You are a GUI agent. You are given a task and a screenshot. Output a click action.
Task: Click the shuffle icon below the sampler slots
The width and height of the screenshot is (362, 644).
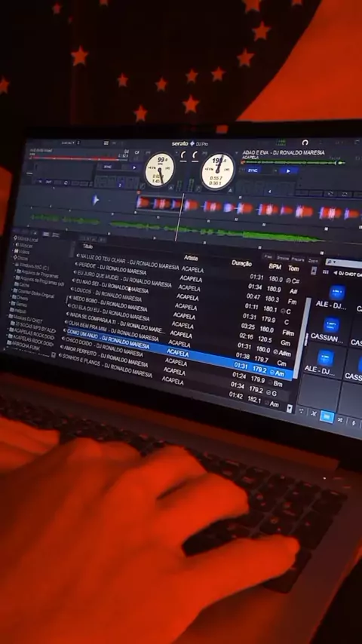click(340, 420)
